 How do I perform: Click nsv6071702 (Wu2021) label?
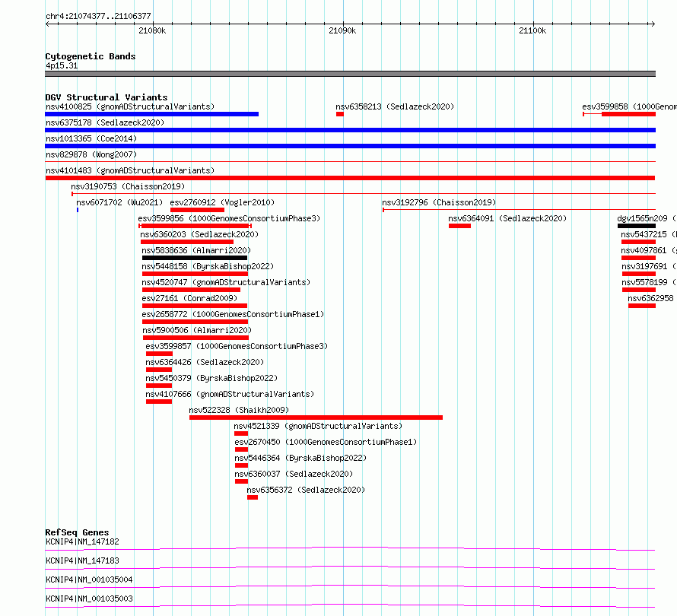coord(119,202)
